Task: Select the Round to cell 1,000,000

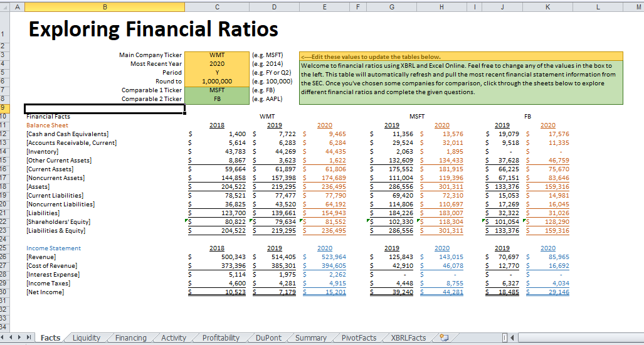Action: click(x=217, y=82)
